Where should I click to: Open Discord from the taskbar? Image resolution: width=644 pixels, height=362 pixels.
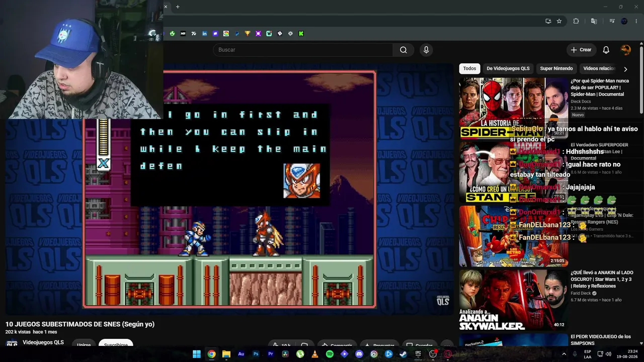(359, 354)
